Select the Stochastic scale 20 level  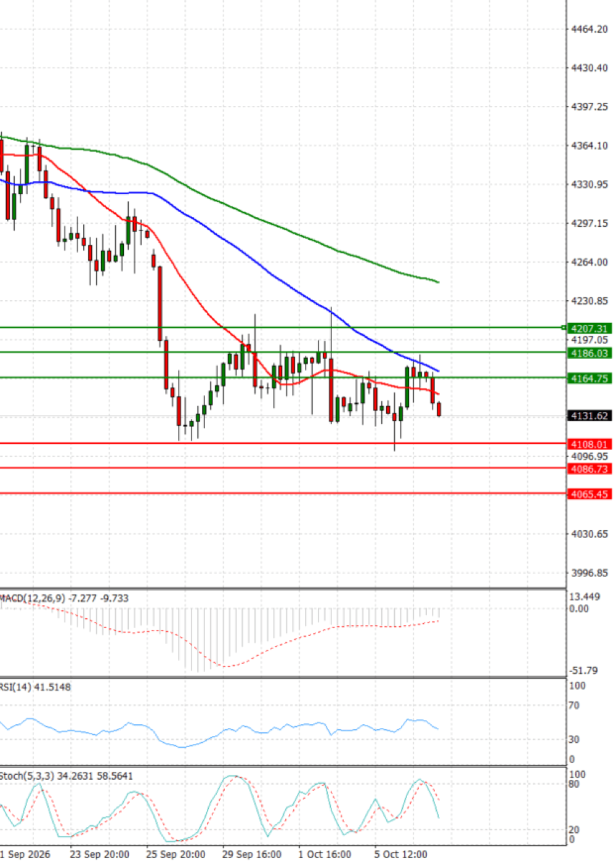(574, 830)
